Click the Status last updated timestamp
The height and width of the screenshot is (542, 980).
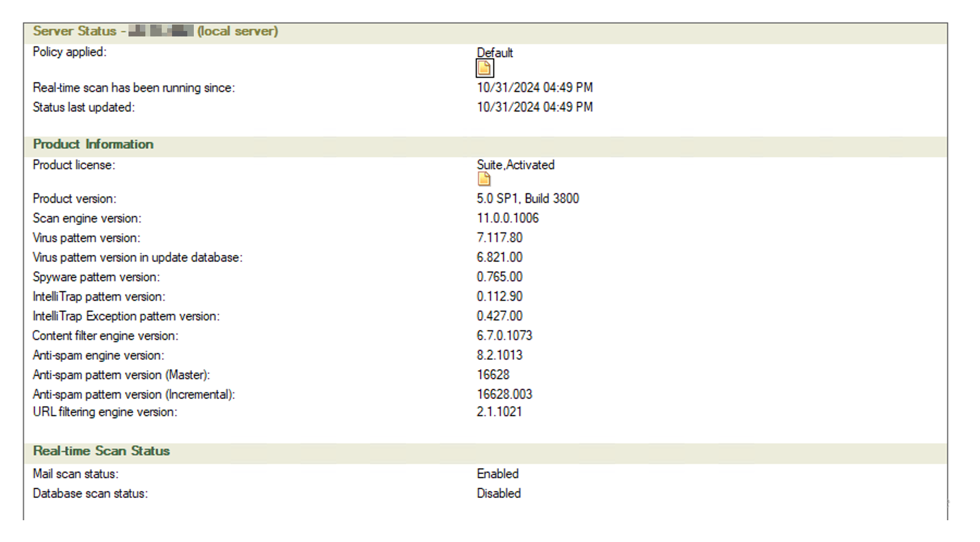534,107
